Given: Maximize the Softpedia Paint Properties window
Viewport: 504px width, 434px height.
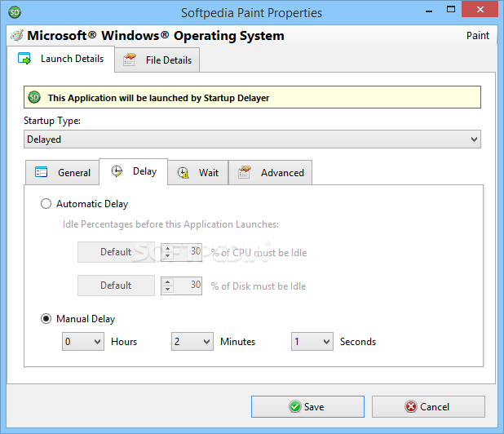Looking at the screenshot, I should tap(451, 9).
